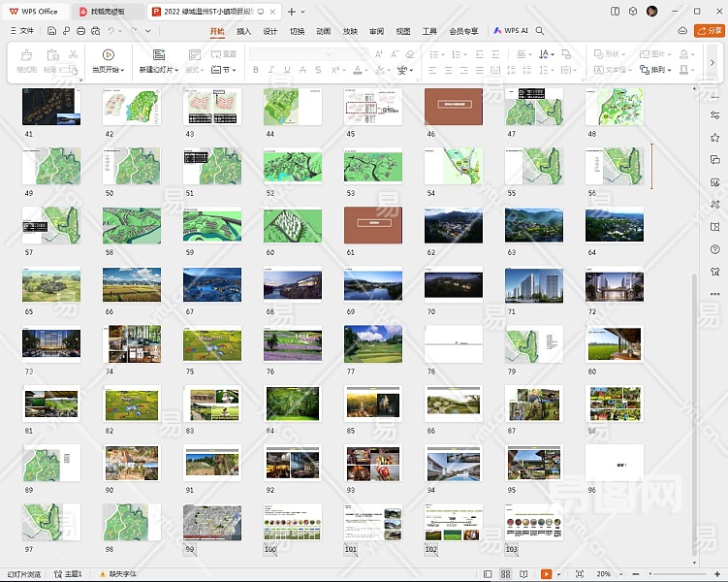Switch to reading view in status bar
Image resolution: width=728 pixels, height=582 pixels.
[523, 574]
